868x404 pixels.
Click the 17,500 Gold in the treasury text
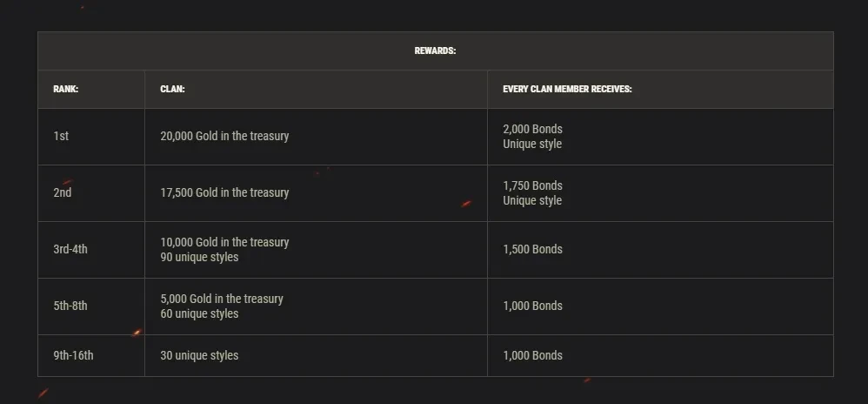tap(224, 192)
